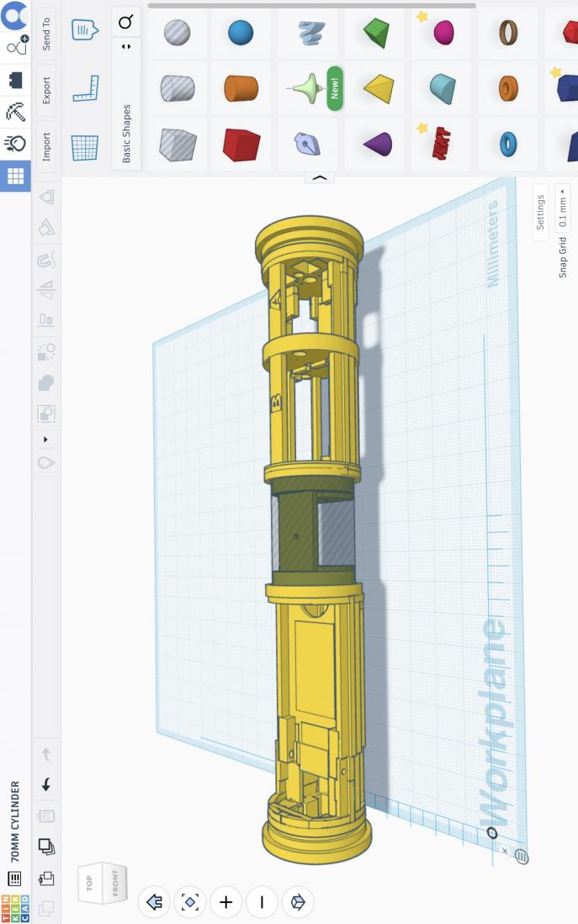This screenshot has width=578, height=924.
Task: Switch to Bricks (Minecraft pickaxe) workspace
Action: click(x=15, y=112)
